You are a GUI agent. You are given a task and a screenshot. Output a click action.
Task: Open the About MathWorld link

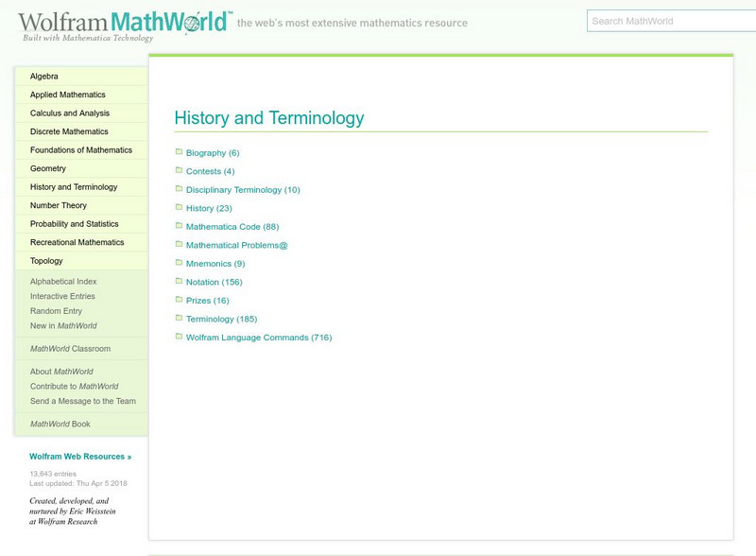(x=61, y=372)
